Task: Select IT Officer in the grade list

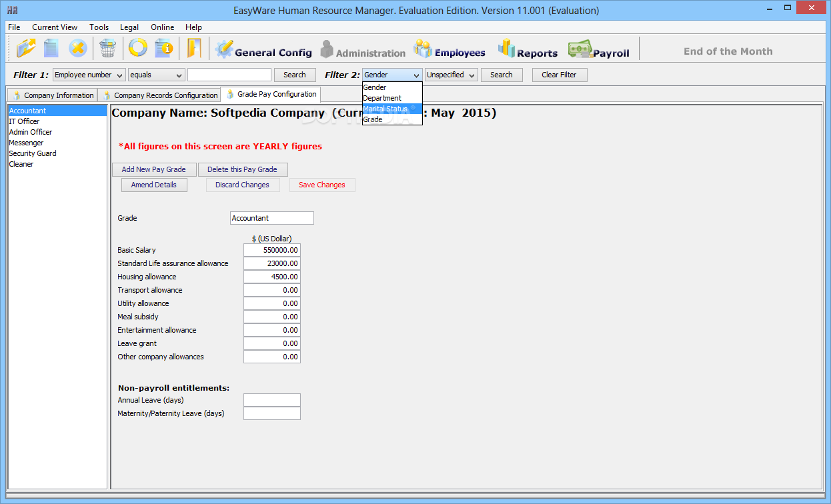Action: [x=57, y=121]
